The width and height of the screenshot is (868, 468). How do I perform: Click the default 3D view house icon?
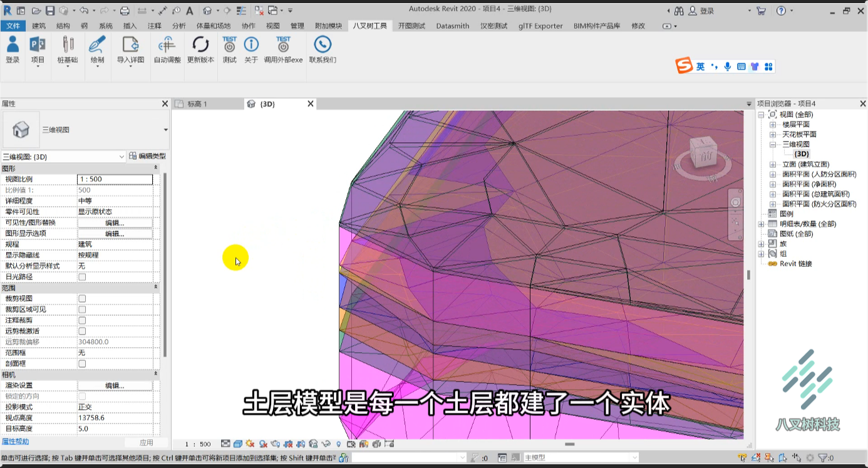coord(207,11)
